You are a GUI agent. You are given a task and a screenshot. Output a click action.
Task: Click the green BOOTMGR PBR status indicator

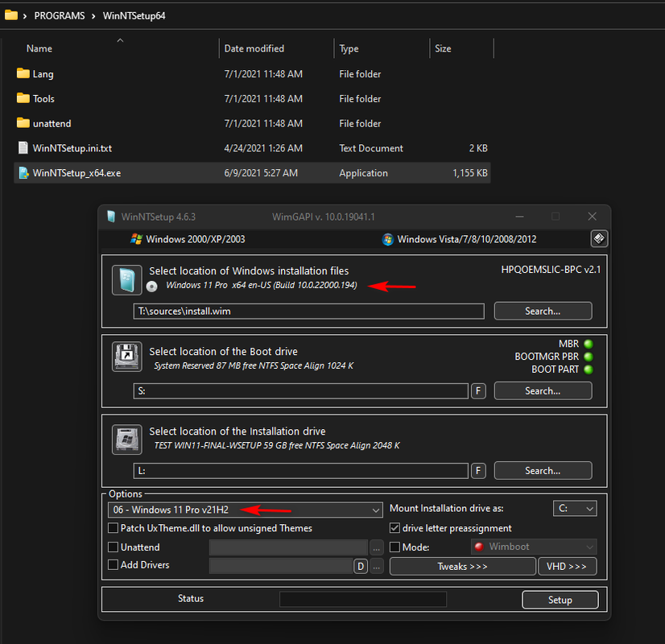click(x=589, y=357)
